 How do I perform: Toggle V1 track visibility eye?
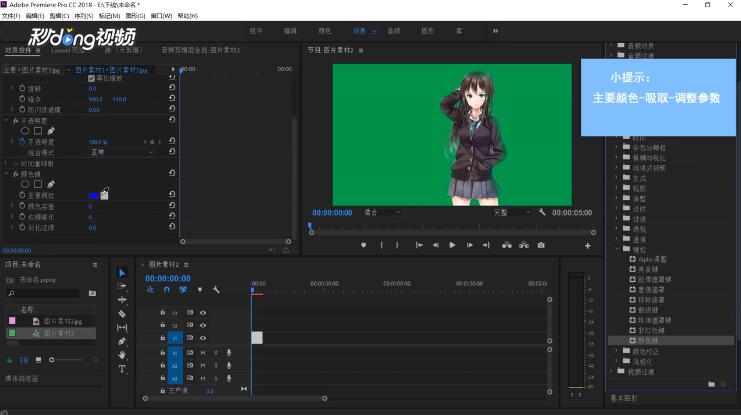pyautogui.click(x=203, y=338)
